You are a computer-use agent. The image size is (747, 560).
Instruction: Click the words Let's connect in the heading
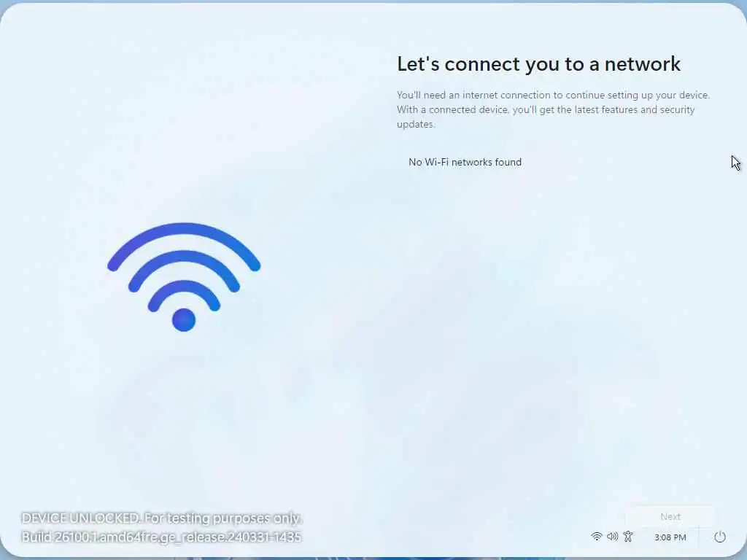(458, 64)
